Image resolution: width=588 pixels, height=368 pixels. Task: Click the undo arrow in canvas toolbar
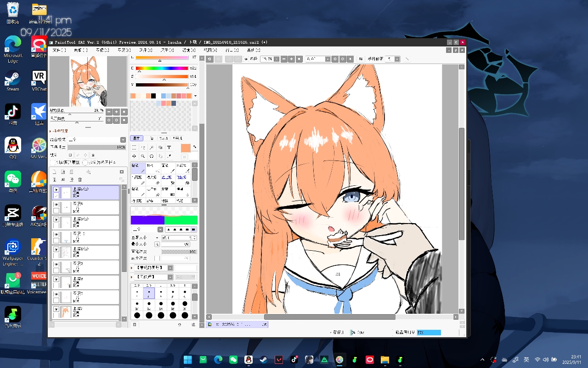tap(209, 59)
